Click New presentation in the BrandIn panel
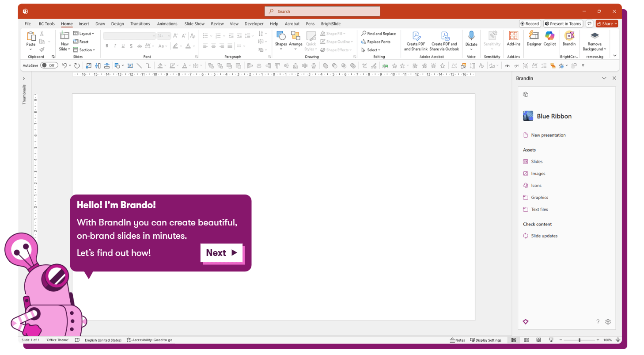This screenshot has height=355, width=644. (x=549, y=135)
